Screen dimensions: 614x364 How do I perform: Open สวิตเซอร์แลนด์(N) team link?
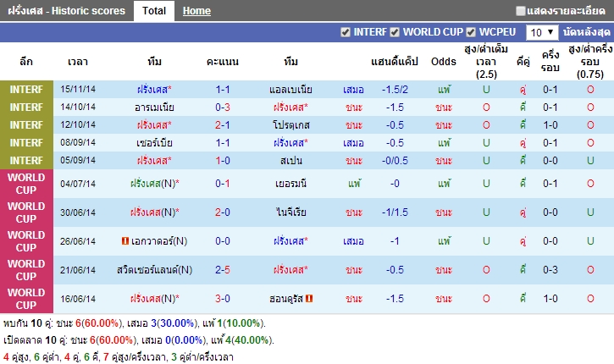(x=154, y=270)
